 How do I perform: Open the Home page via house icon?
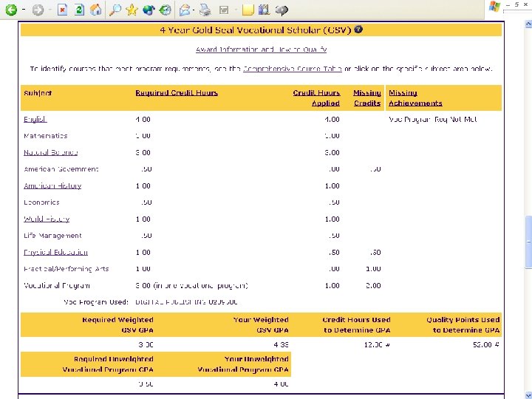point(95,10)
